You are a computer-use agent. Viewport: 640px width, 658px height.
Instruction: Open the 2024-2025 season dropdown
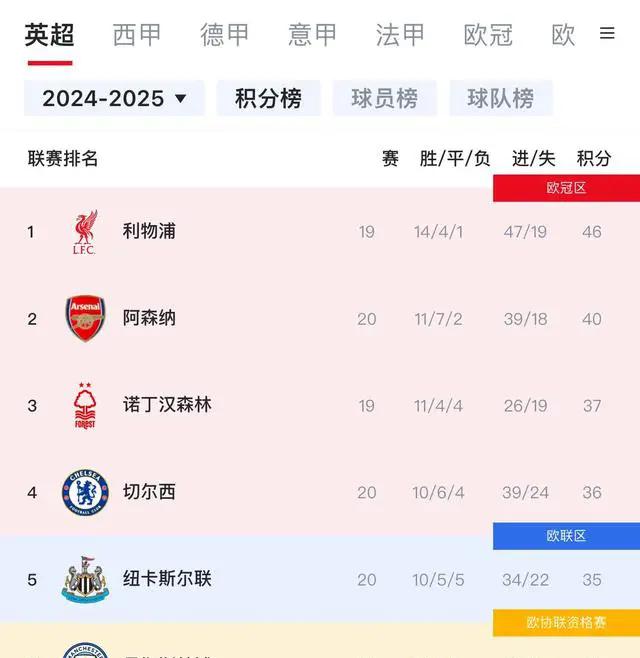point(114,98)
